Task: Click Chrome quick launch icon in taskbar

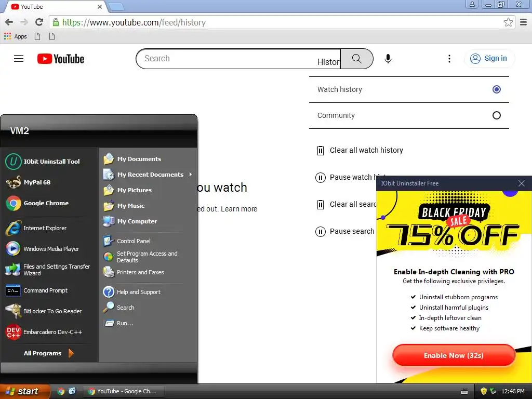Action: [61, 391]
